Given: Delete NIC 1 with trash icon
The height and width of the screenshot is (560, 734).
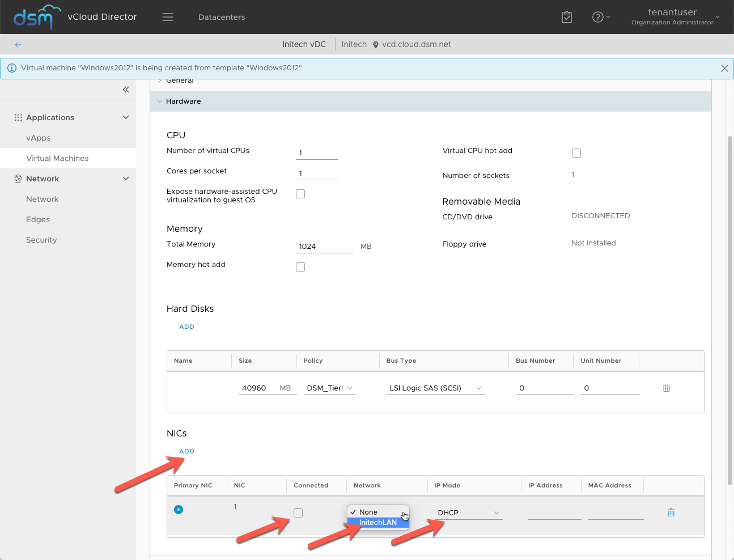Looking at the screenshot, I should coord(671,512).
